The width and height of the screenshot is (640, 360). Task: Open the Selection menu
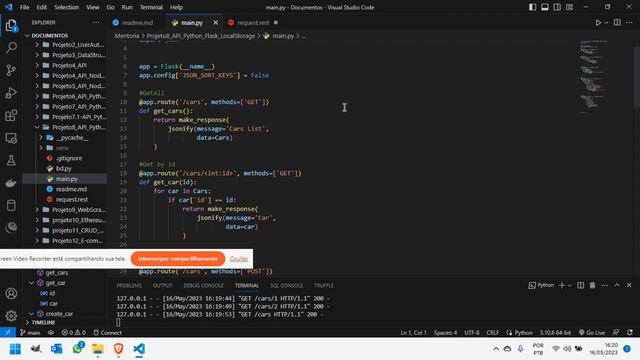(x=67, y=7)
